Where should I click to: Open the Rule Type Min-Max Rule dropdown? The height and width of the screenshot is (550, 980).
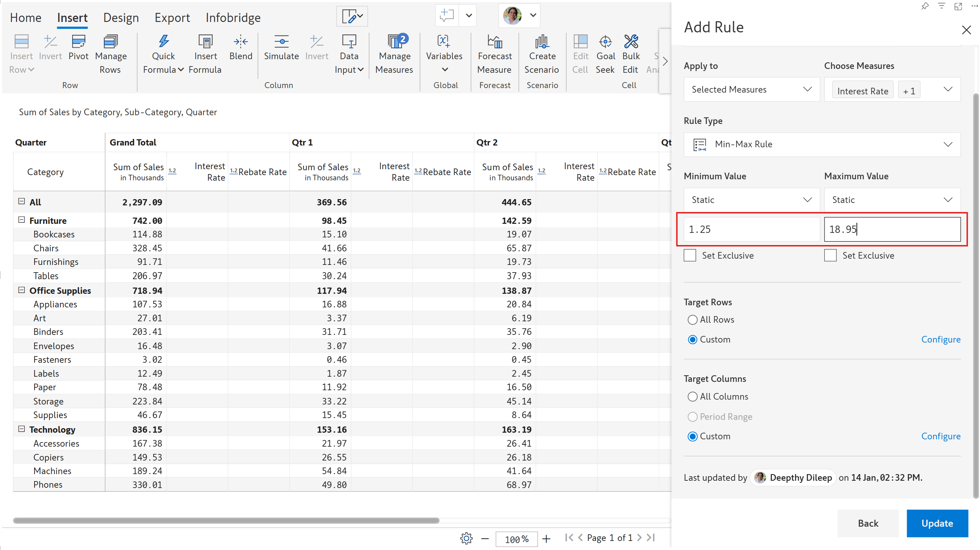[x=822, y=144]
